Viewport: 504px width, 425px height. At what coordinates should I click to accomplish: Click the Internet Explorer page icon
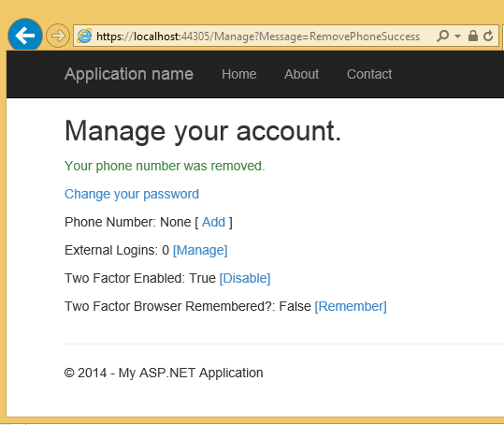click(84, 36)
